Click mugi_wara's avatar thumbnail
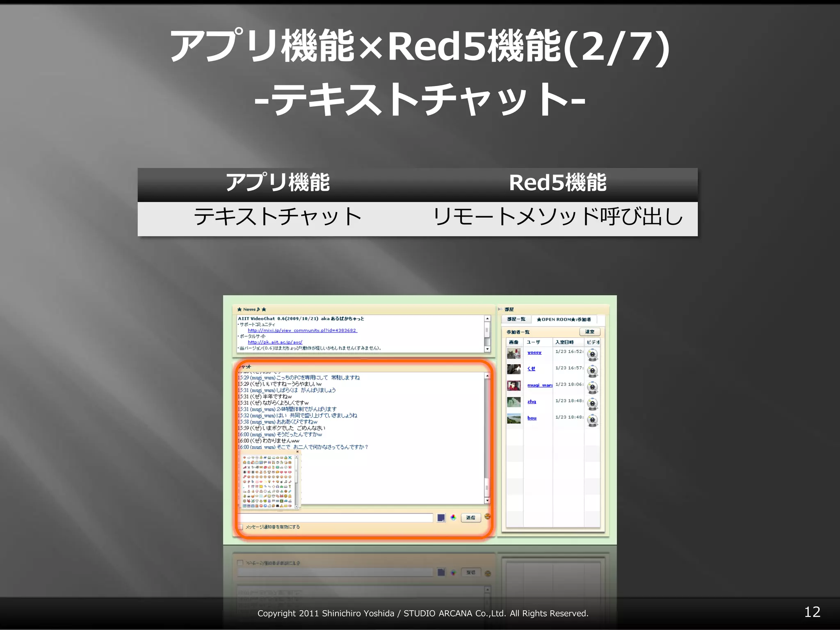This screenshot has width=840, height=630. point(514,386)
